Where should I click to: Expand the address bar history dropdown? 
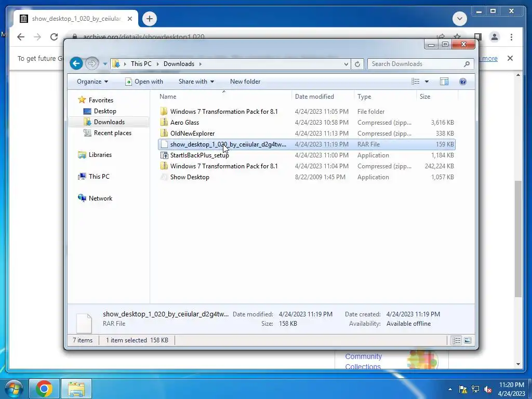[345, 64]
